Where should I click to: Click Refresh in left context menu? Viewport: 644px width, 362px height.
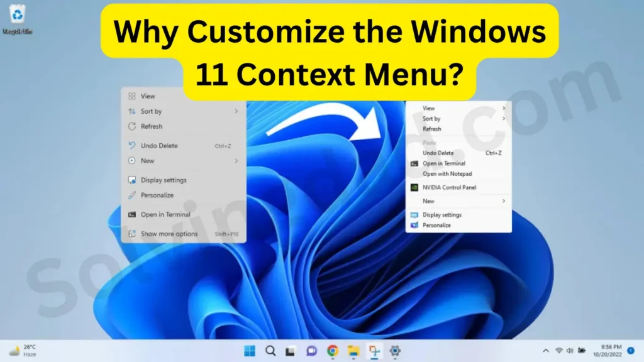coord(184,126)
